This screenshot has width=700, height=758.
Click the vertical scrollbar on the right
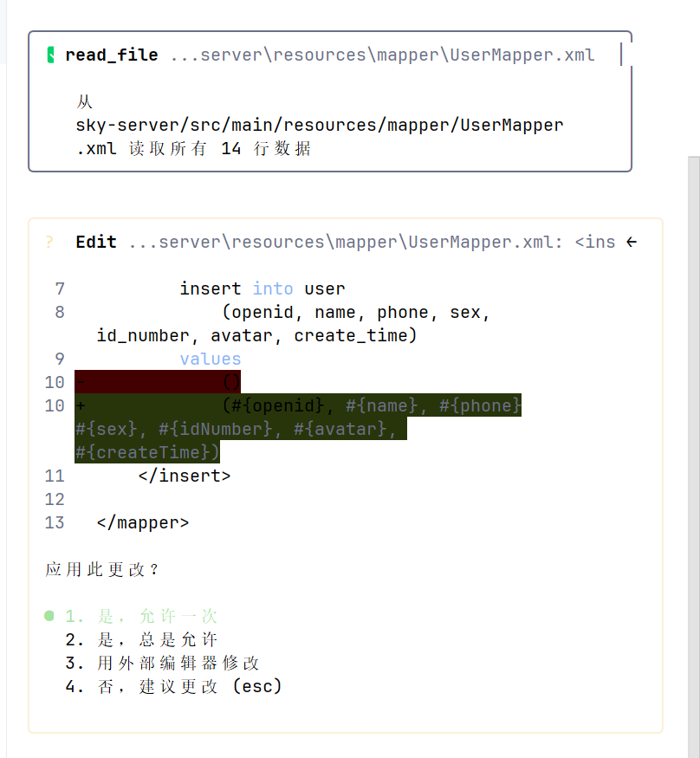point(693,433)
